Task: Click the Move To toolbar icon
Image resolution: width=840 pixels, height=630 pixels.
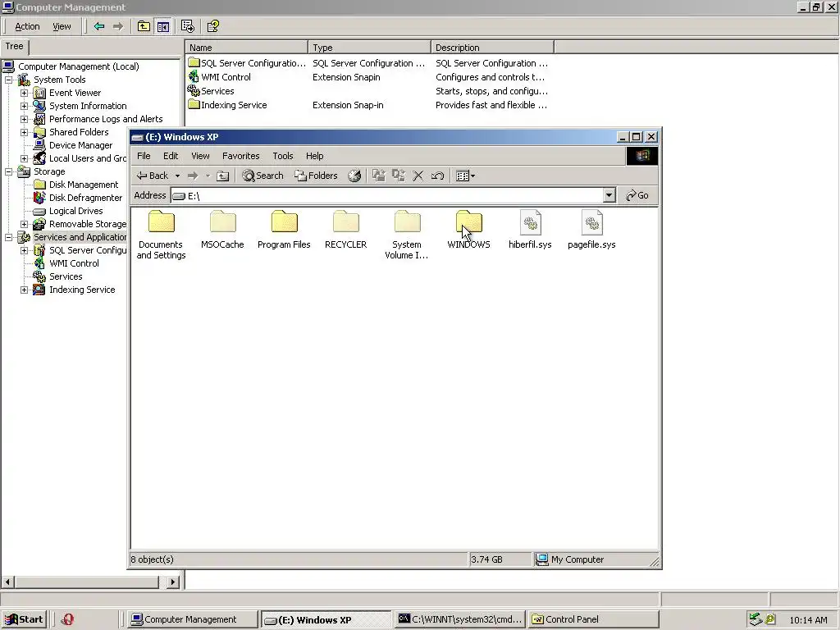Action: (379, 176)
